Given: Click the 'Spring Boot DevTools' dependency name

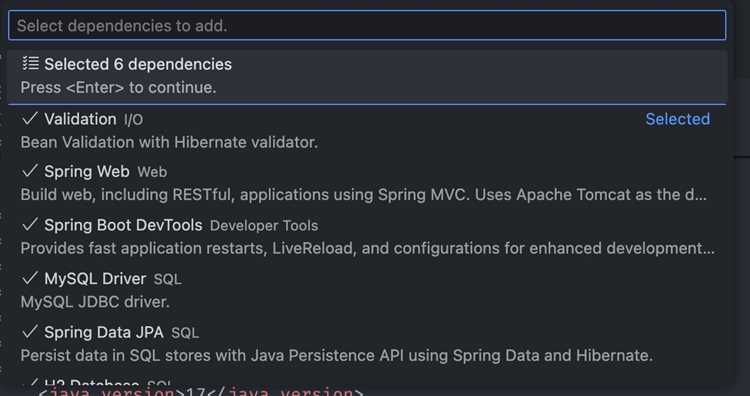Looking at the screenshot, I should coord(123,225).
